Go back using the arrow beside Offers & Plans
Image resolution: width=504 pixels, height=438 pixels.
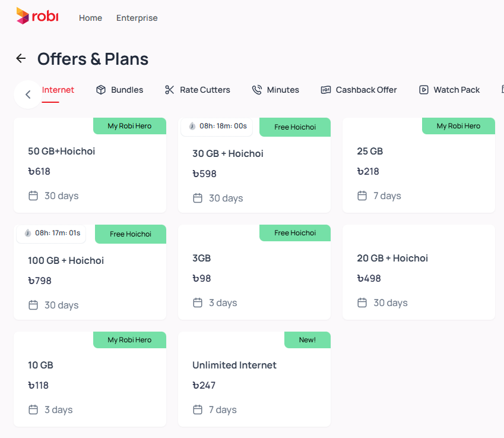(21, 58)
